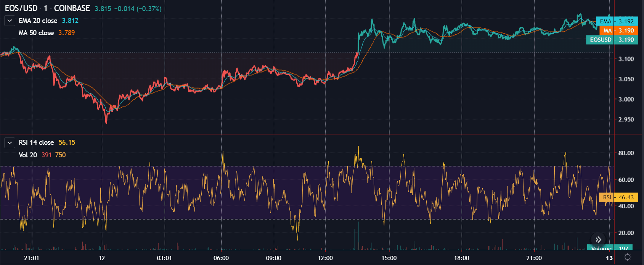Collapse the EMA indicator legend chevron
This screenshot has height=265, width=644.
point(10,21)
